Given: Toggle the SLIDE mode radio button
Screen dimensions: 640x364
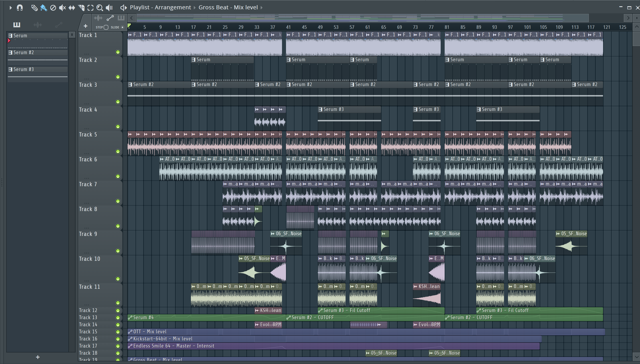Looking at the screenshot, I should [x=122, y=27].
